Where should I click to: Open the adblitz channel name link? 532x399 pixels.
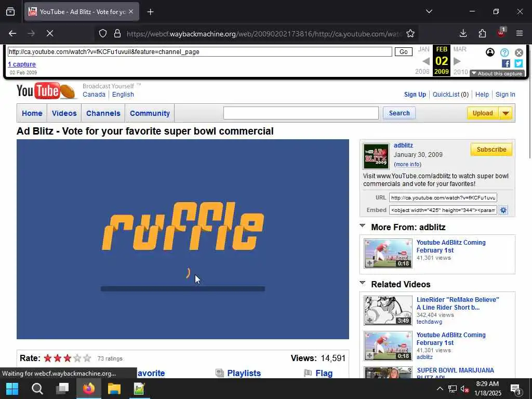(x=403, y=145)
